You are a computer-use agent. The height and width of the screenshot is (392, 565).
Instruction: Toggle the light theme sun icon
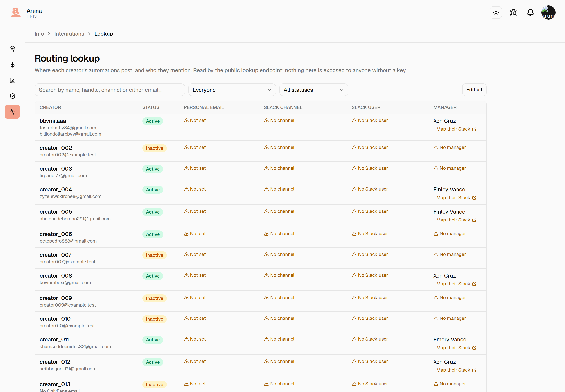point(496,13)
